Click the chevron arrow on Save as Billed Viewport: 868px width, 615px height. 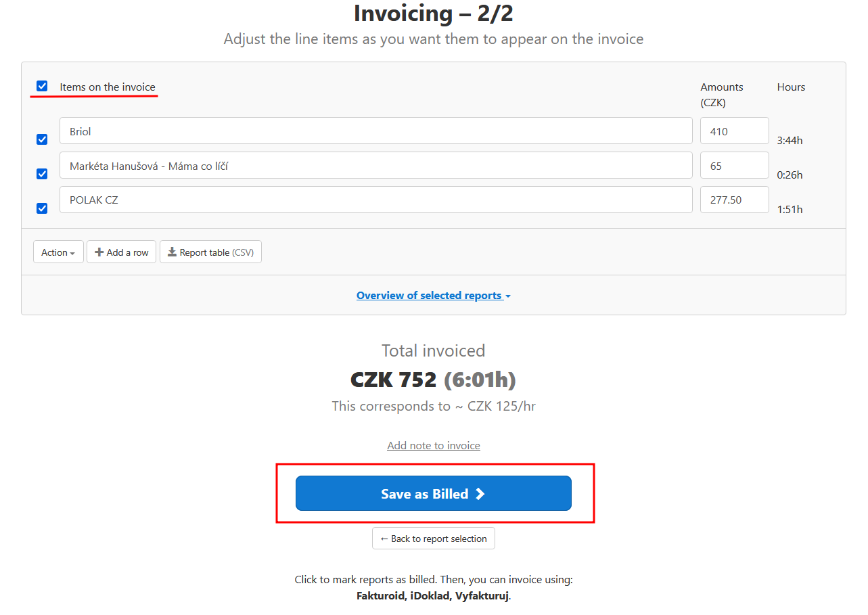click(x=480, y=494)
